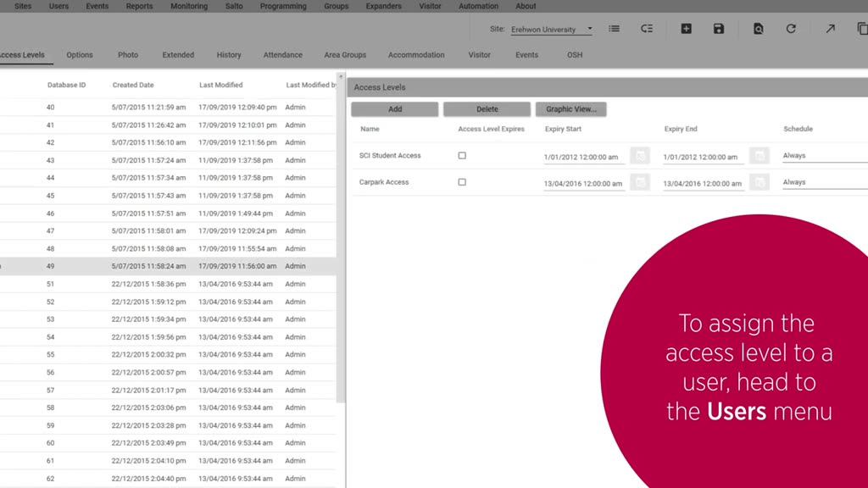The height and width of the screenshot is (488, 868).
Task: Toggle Access Level Expires for Carpark Access
Action: [462, 182]
